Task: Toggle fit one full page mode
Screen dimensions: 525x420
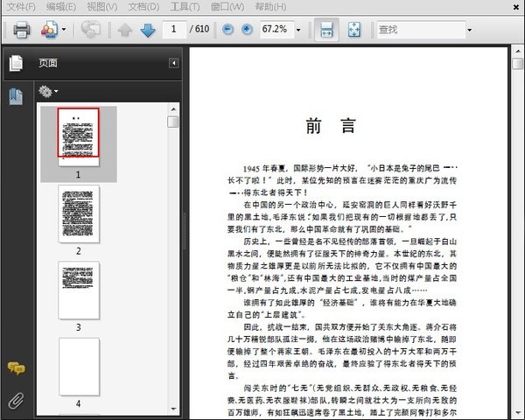Action: (354, 30)
